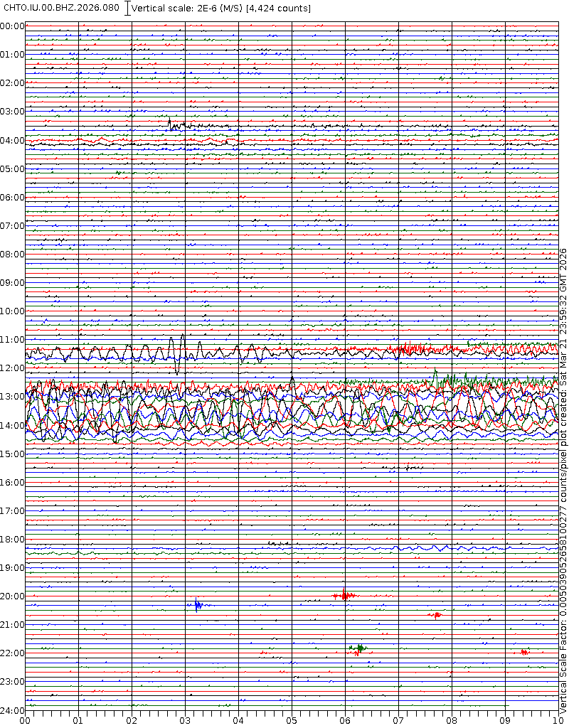The width and height of the screenshot is (569, 728).
Task: Pick the 20:00 hour label
Action: tap(13, 596)
